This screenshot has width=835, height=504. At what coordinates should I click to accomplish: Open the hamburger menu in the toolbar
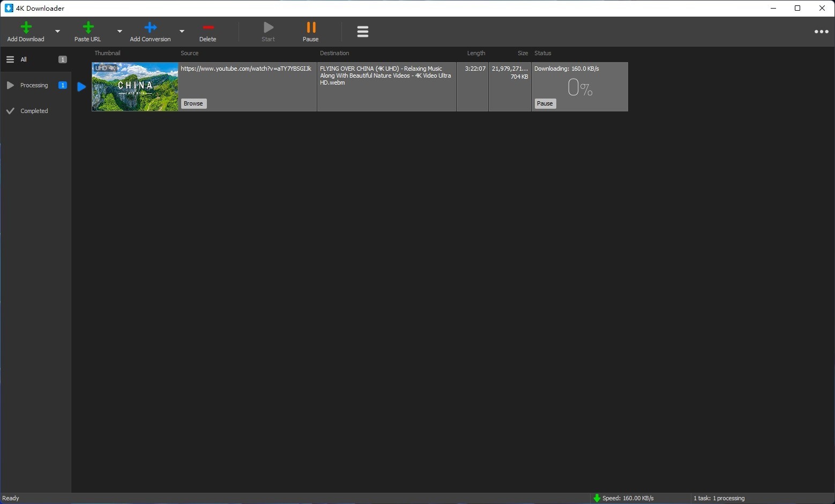click(x=363, y=32)
